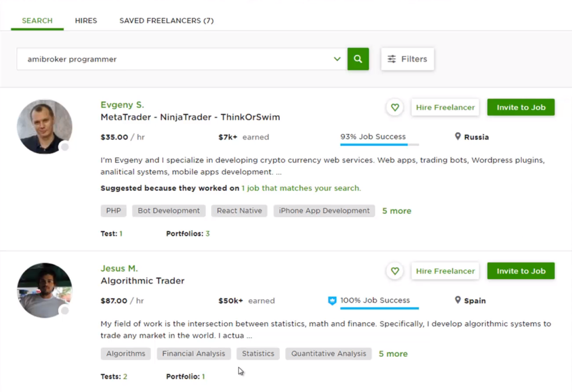Click the 'Algorithmic Trader' title
Screen dimensions: 572x392
pyautogui.click(x=142, y=281)
